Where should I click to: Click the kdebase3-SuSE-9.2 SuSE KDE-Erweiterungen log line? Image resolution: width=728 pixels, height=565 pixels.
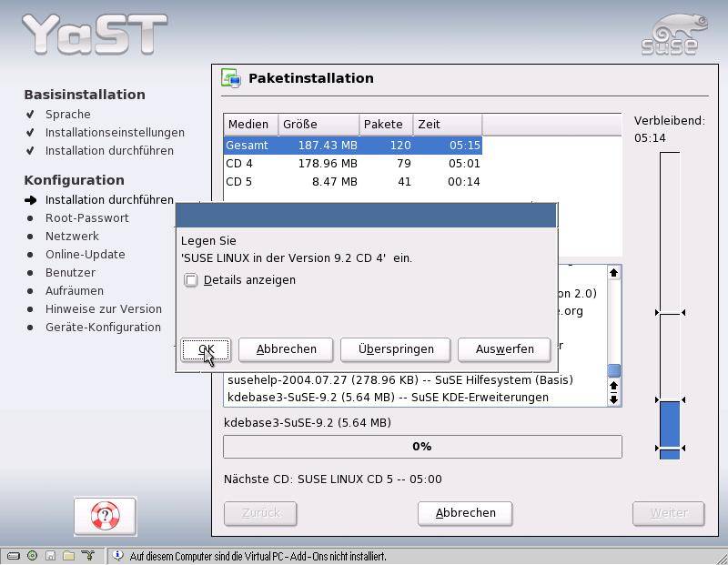click(x=388, y=398)
